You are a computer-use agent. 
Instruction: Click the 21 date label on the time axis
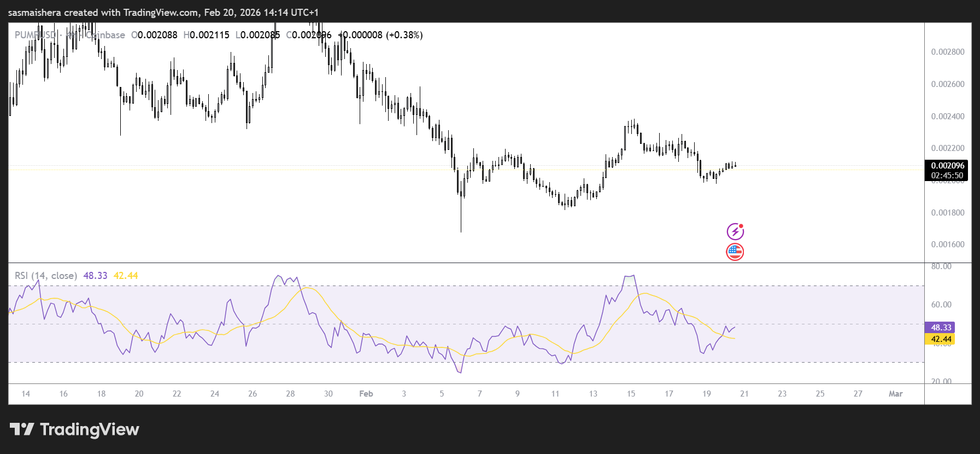point(744,394)
